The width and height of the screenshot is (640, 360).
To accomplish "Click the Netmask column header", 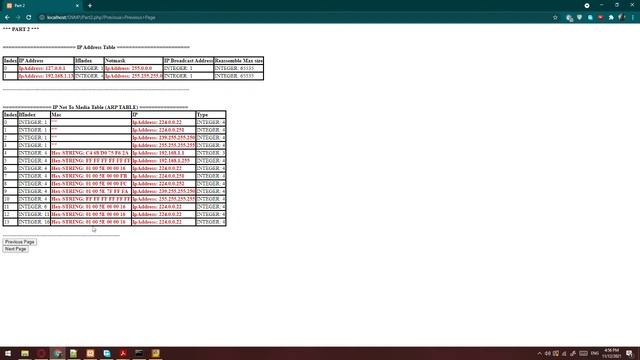I will [x=133, y=60].
